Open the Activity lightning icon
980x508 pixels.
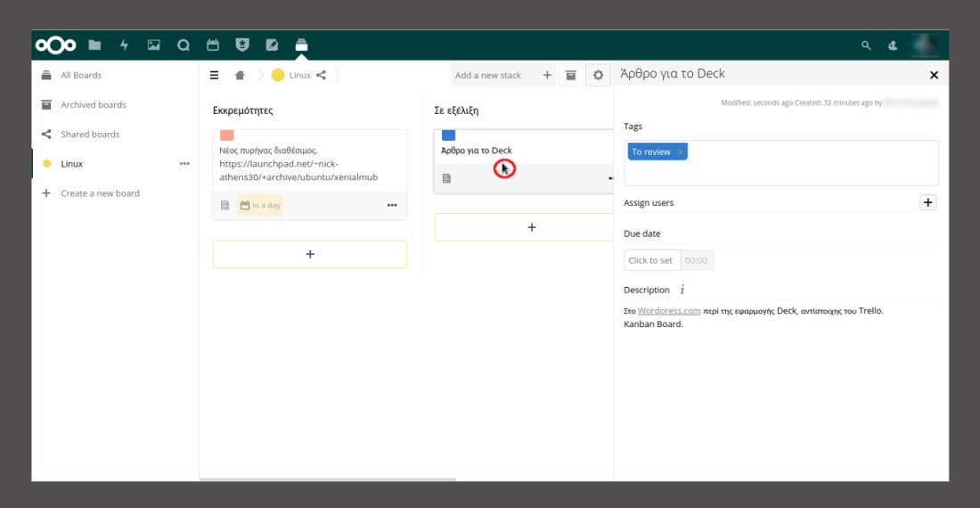point(124,45)
